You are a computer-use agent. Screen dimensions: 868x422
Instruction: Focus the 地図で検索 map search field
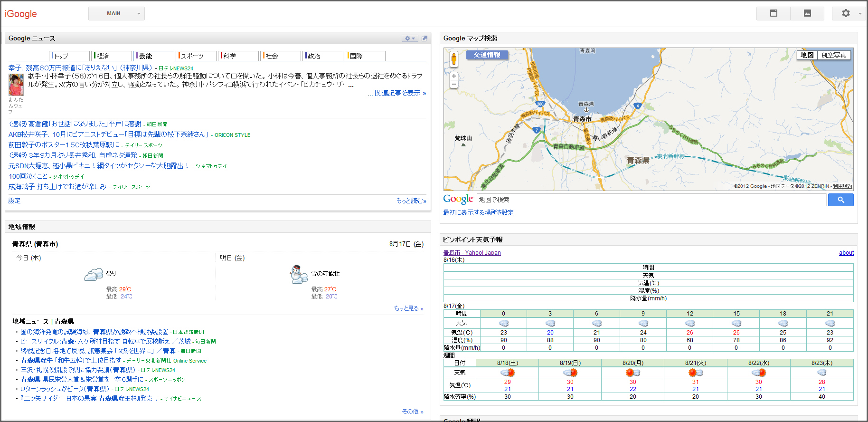[x=651, y=200]
